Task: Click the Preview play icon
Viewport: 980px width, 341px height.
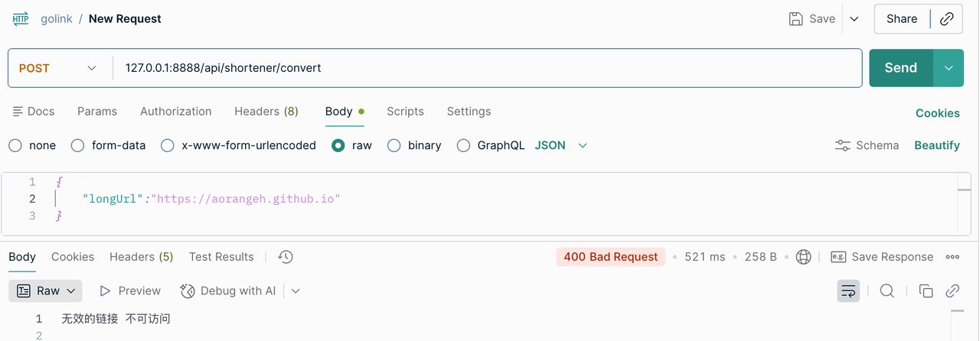Action: point(106,291)
